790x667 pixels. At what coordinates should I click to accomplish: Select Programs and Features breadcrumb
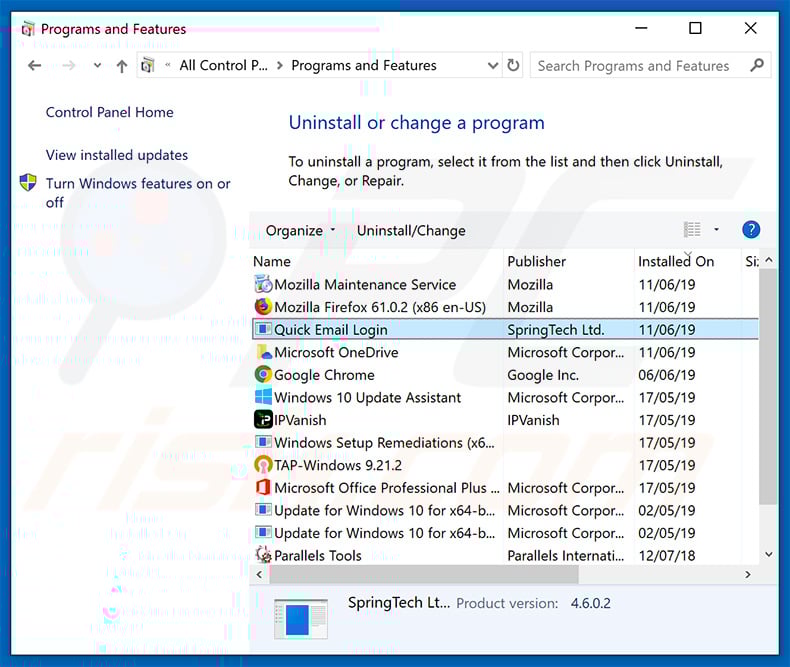[x=364, y=65]
